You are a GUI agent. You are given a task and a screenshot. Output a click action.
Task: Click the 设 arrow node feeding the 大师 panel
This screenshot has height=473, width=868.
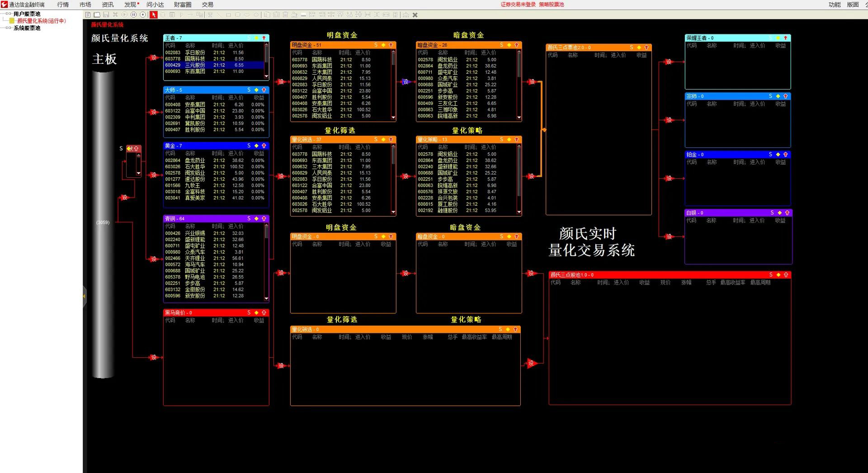(153, 112)
